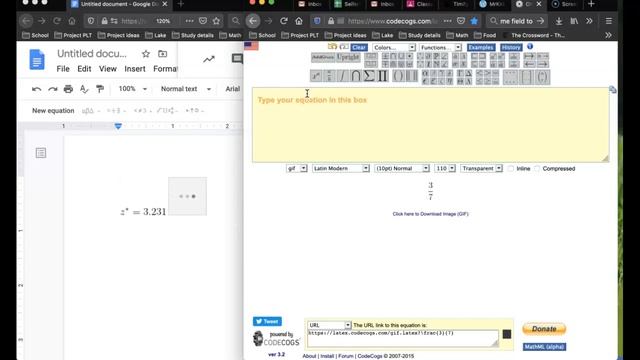Click the US flag language icon
This screenshot has height=360, width=640.
tap(251, 46)
